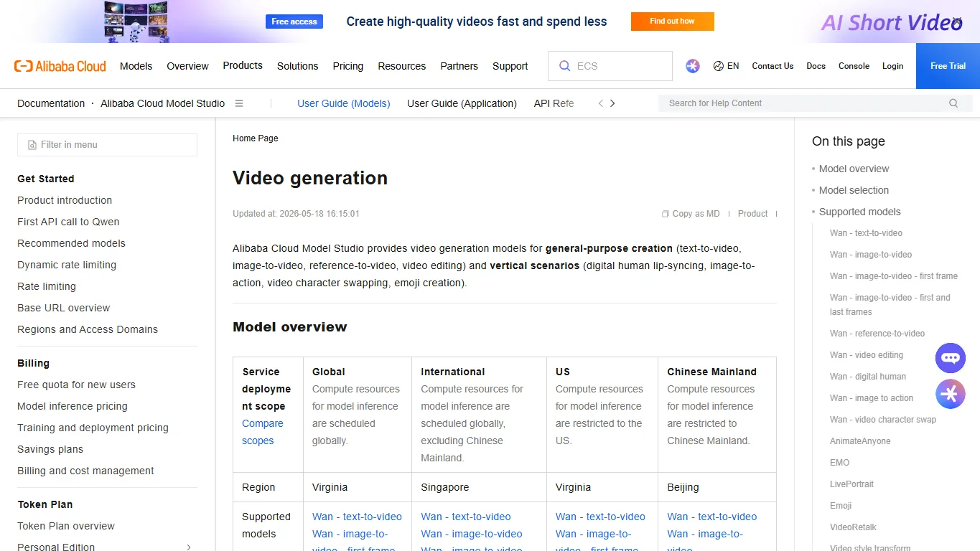The width and height of the screenshot is (980, 551).
Task: Open Recommended models in sidebar
Action: pyautogui.click(x=71, y=243)
